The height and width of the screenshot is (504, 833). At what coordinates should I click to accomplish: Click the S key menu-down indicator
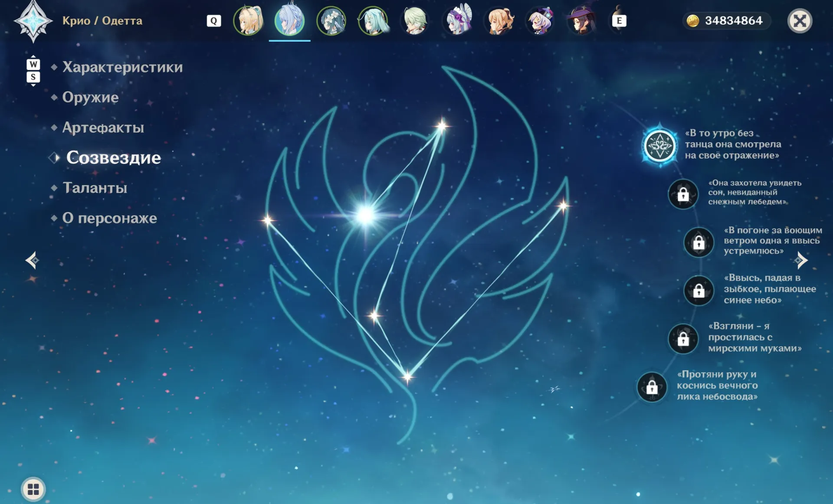(x=33, y=77)
